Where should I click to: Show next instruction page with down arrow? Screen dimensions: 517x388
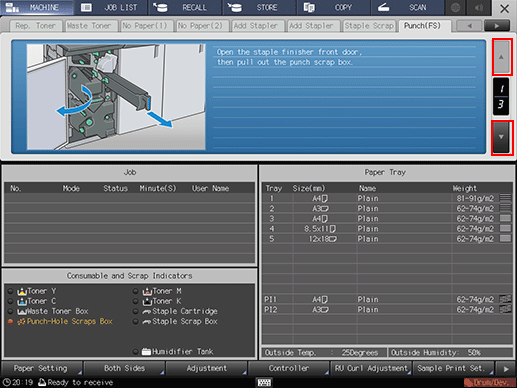501,137
